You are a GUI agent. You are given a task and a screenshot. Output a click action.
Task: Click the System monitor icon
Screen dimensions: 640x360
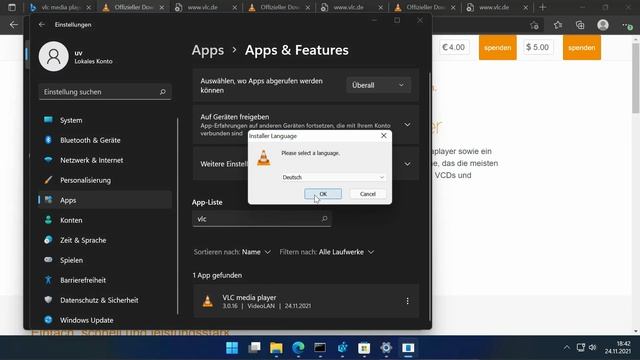coord(48,120)
